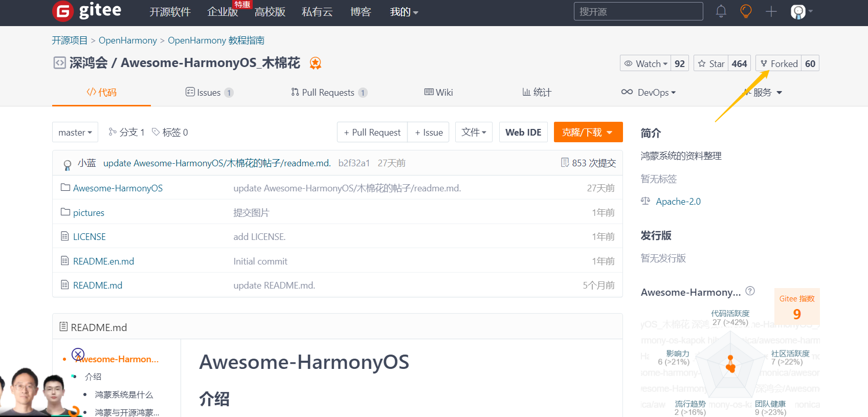Click the + Issue button

click(x=429, y=133)
